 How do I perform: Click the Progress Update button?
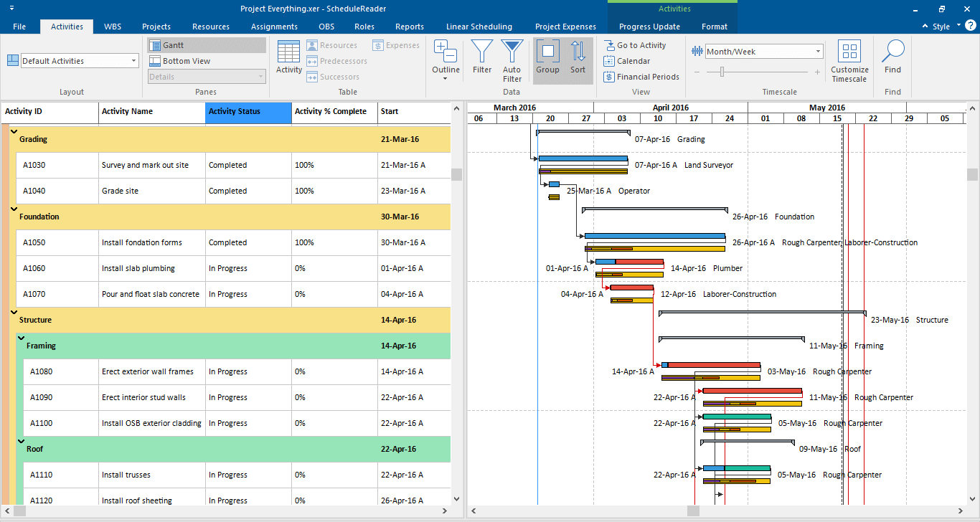pyautogui.click(x=649, y=26)
